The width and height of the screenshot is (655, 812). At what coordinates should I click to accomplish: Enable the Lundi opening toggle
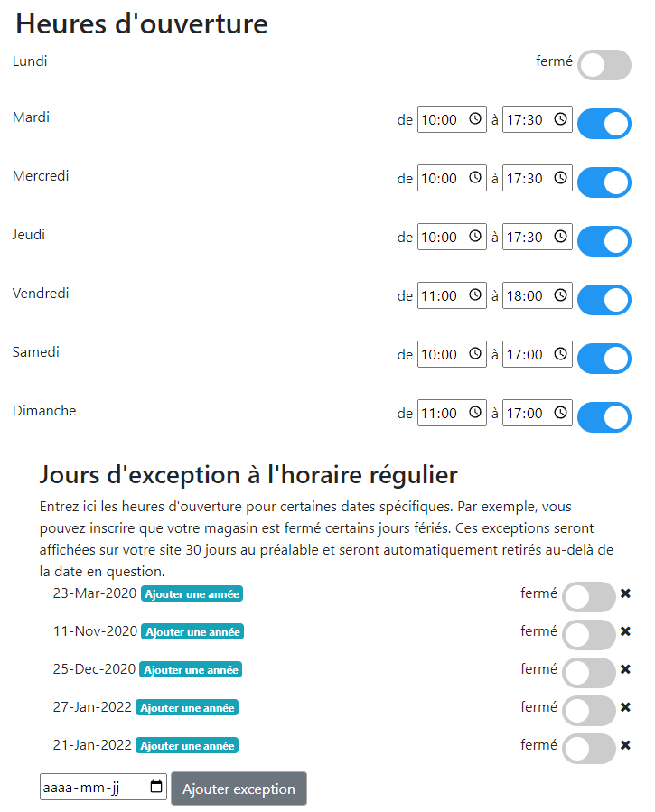coord(604,65)
